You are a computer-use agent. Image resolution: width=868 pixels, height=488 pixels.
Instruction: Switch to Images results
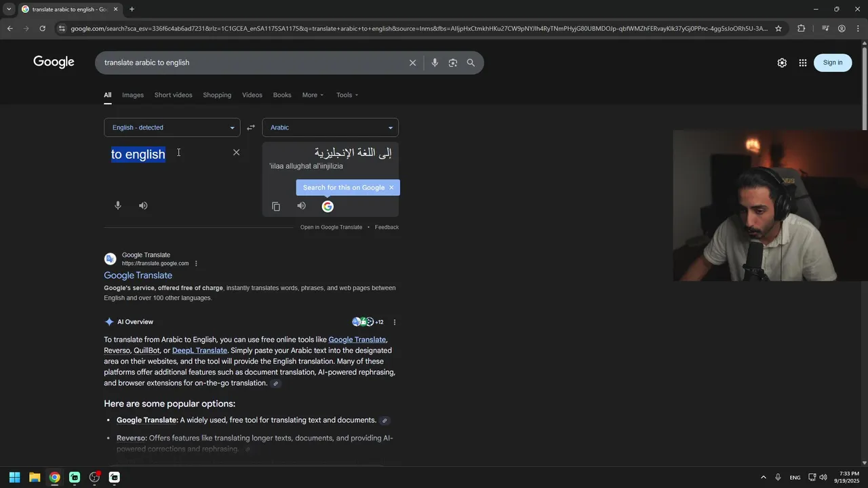point(133,95)
